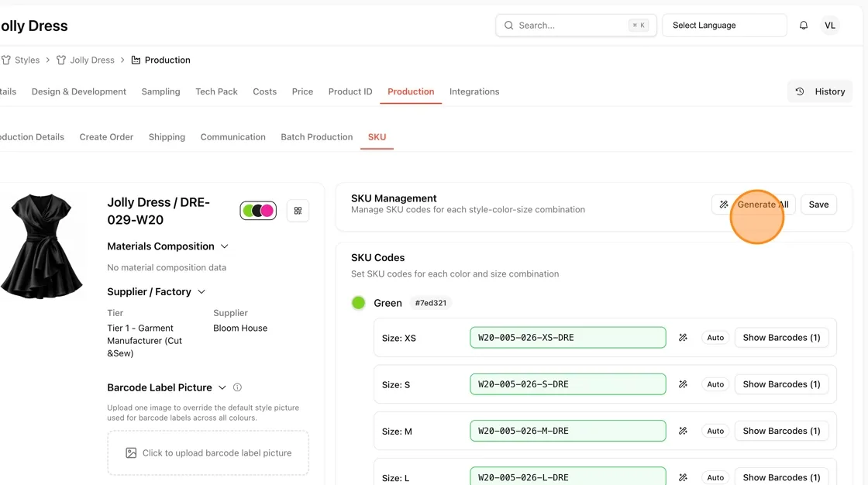Show barcodes for Size L
868x485 pixels.
tap(781, 477)
